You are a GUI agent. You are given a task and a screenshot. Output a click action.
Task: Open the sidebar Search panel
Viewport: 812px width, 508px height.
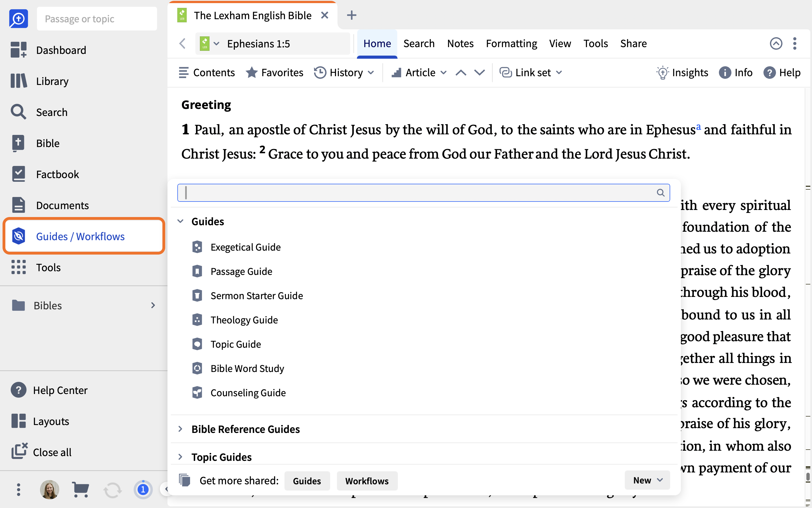[39, 112]
